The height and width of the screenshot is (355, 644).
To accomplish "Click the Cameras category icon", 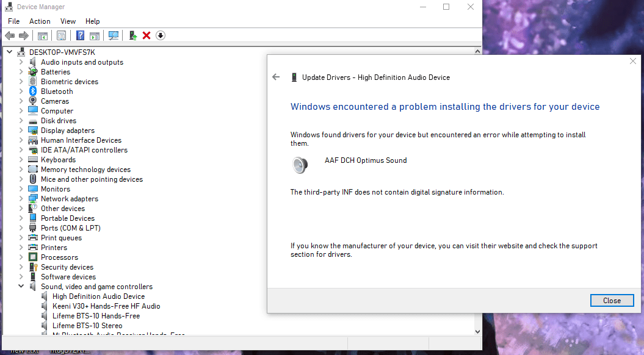I will coord(33,101).
